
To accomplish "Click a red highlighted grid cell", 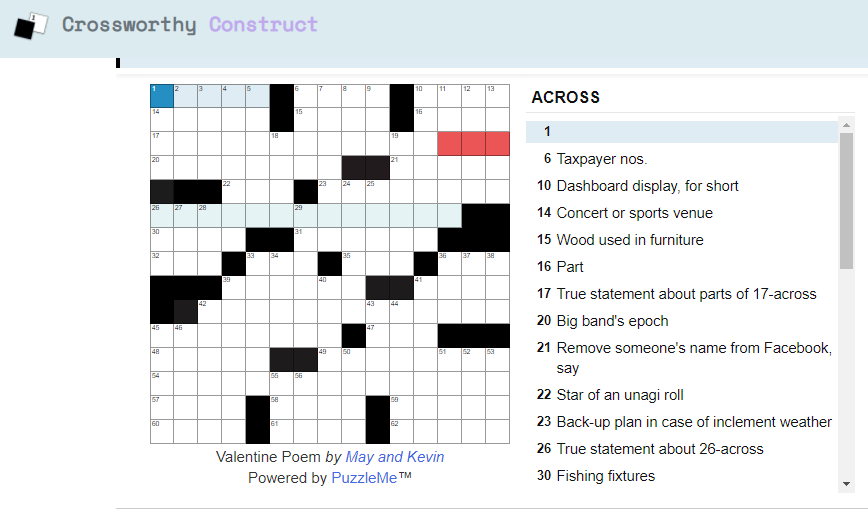I will coord(474,144).
